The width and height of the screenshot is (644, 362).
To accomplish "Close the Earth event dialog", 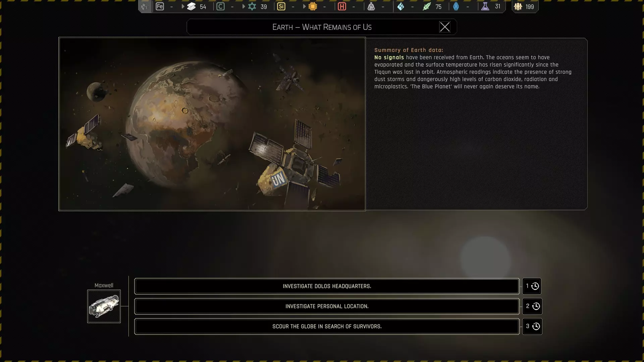I will pos(445,27).
